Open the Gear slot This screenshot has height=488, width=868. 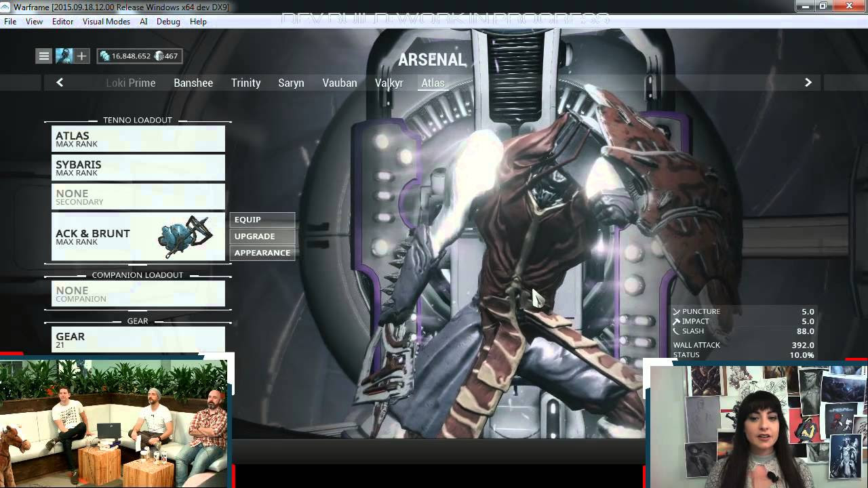[x=138, y=340]
